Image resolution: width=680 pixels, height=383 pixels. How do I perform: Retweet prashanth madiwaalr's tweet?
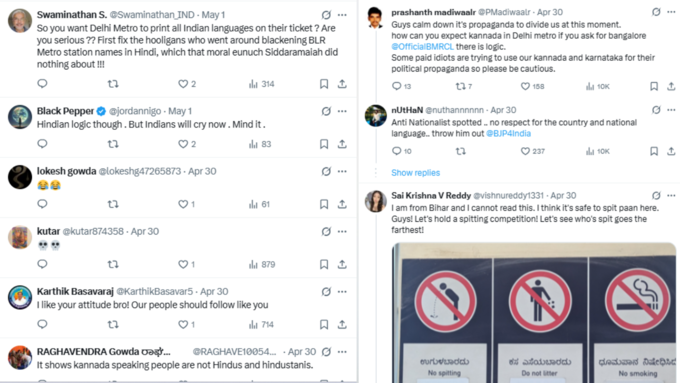[x=461, y=86]
